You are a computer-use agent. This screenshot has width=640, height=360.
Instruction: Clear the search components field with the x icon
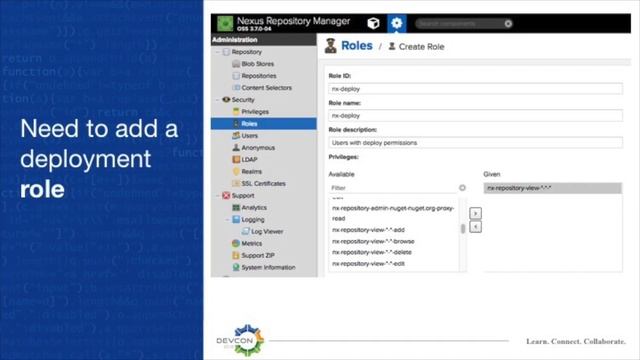(508, 24)
